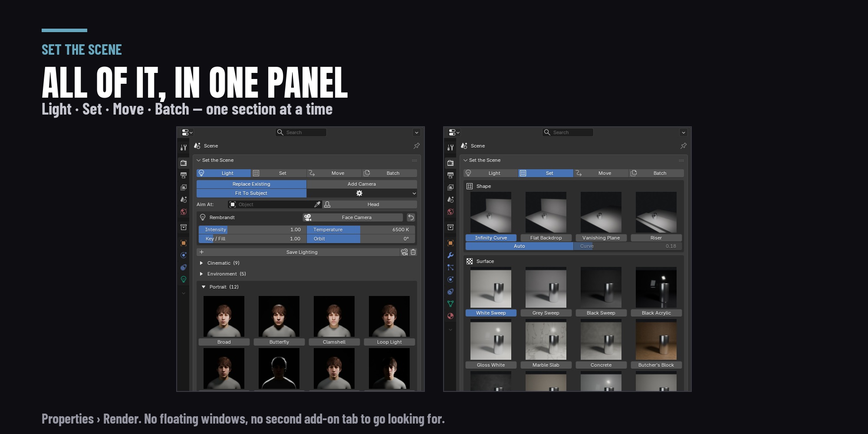Image resolution: width=868 pixels, height=434 pixels.
Task: Open View Layer properties tab in left panel
Action: point(184,187)
